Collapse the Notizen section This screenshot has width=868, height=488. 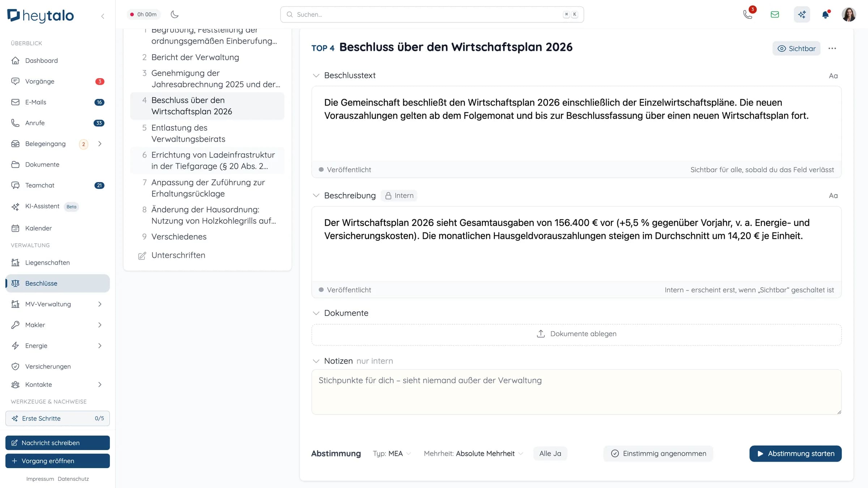tap(316, 361)
